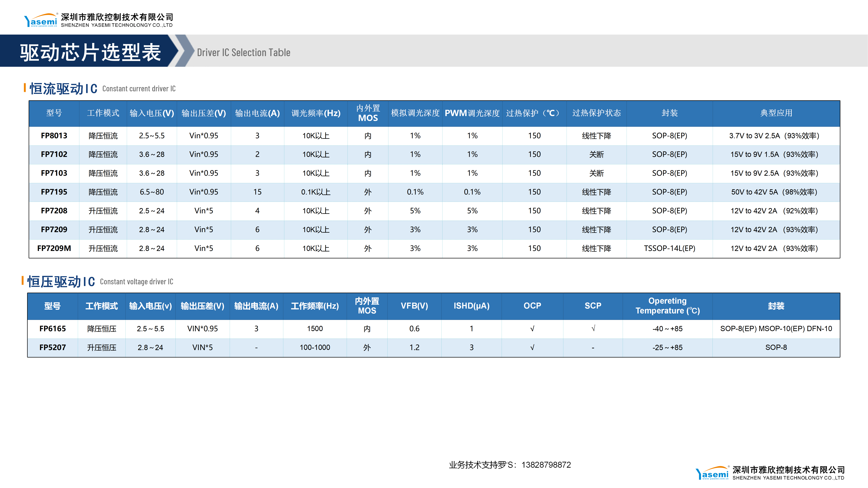868x488 pixels.
Task: Select the FP5207 model cell
Action: [53, 348]
